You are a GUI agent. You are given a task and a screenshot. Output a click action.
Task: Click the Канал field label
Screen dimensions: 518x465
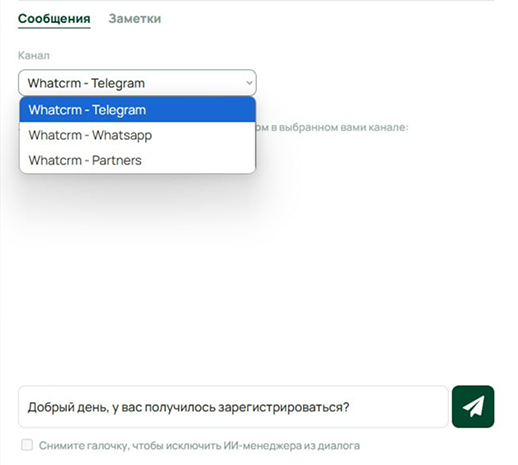[34, 55]
